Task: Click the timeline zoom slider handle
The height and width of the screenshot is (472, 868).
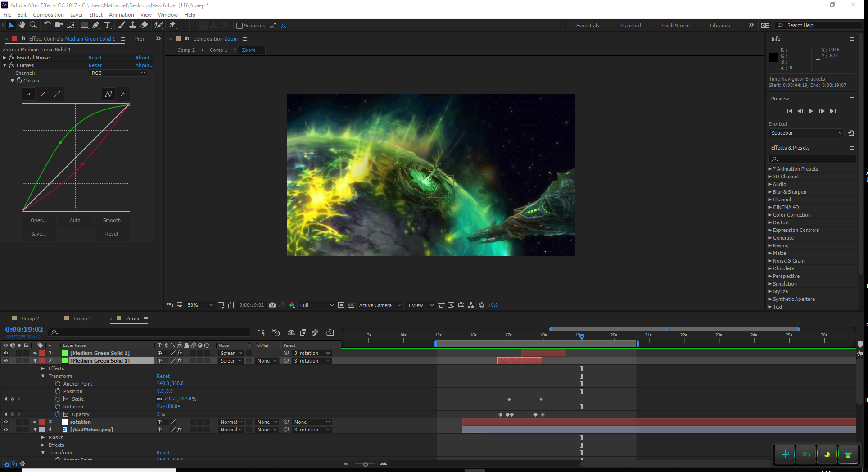Action: tap(365, 464)
